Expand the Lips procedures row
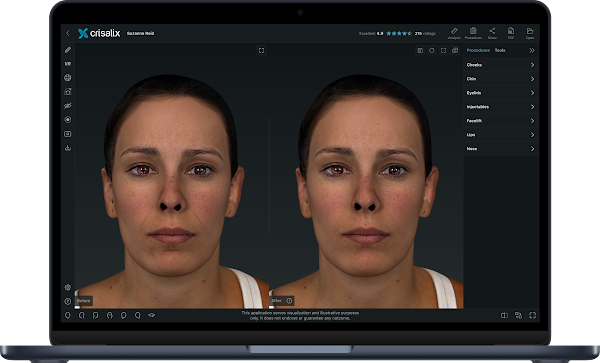 (x=501, y=135)
